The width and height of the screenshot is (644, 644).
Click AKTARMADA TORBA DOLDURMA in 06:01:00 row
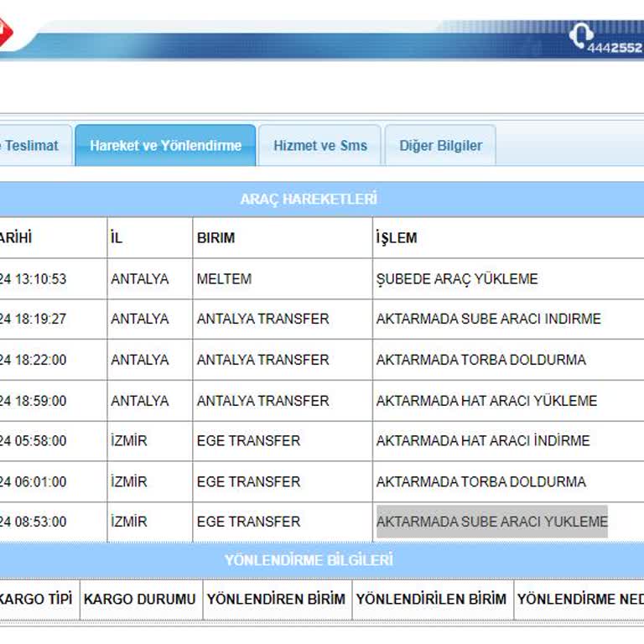pyautogui.click(x=508, y=481)
